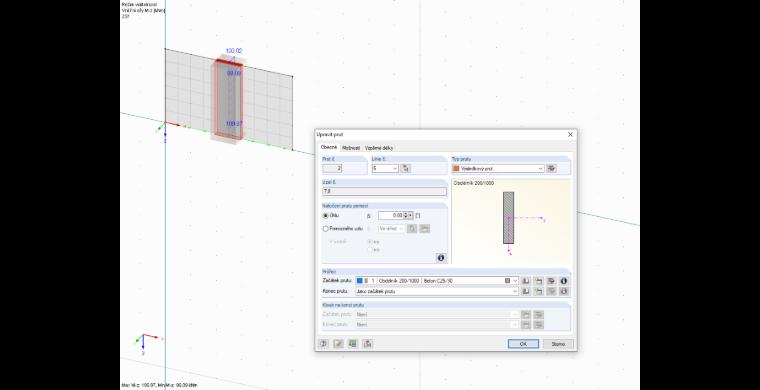The width and height of the screenshot is (760, 390).
Task: Click edit hinge icon for Konec prutu hinge row
Action: (538, 324)
